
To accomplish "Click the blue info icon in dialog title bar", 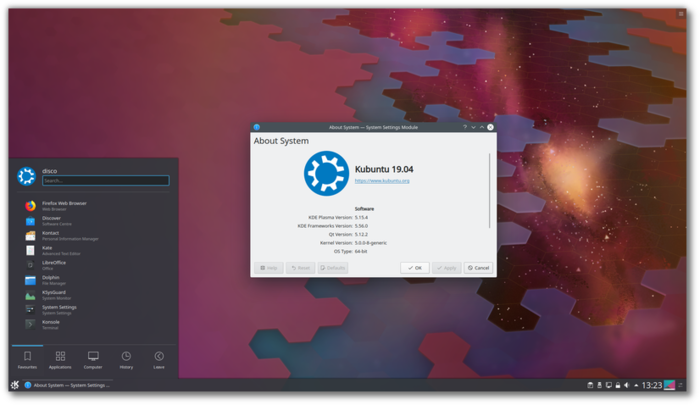I will click(x=257, y=127).
